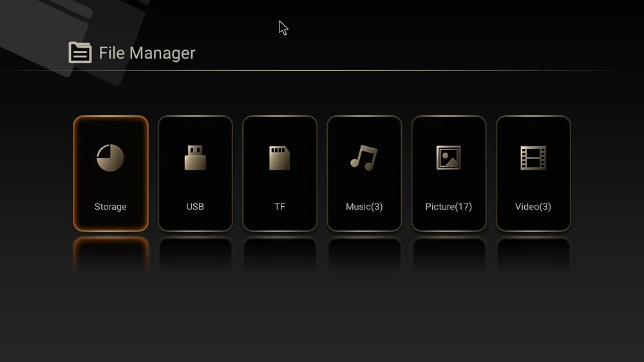Open the Picture(17) label
The image size is (644, 362).
click(448, 207)
